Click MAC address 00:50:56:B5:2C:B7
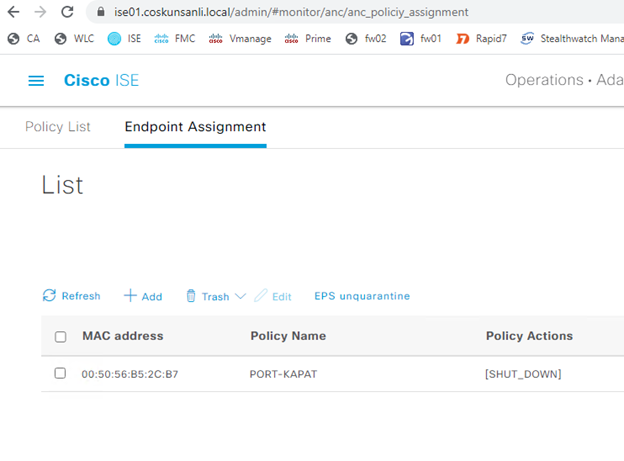The height and width of the screenshot is (461, 624). pos(130,374)
